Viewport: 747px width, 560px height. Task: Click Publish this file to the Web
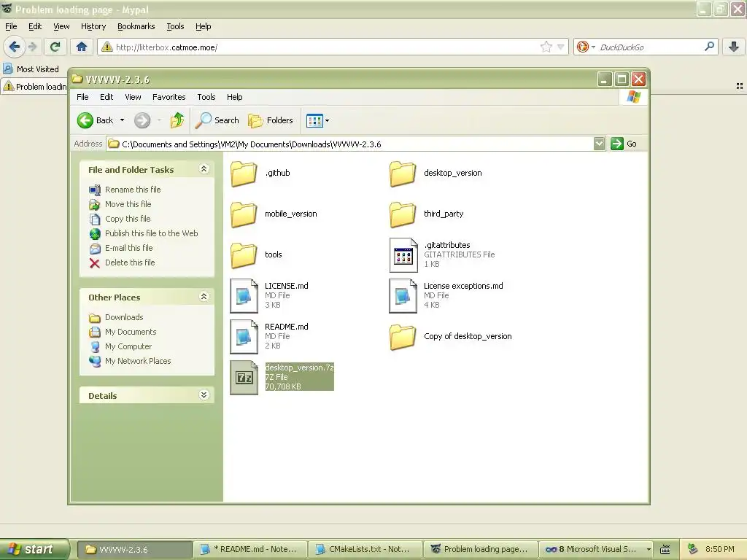pyautogui.click(x=144, y=233)
